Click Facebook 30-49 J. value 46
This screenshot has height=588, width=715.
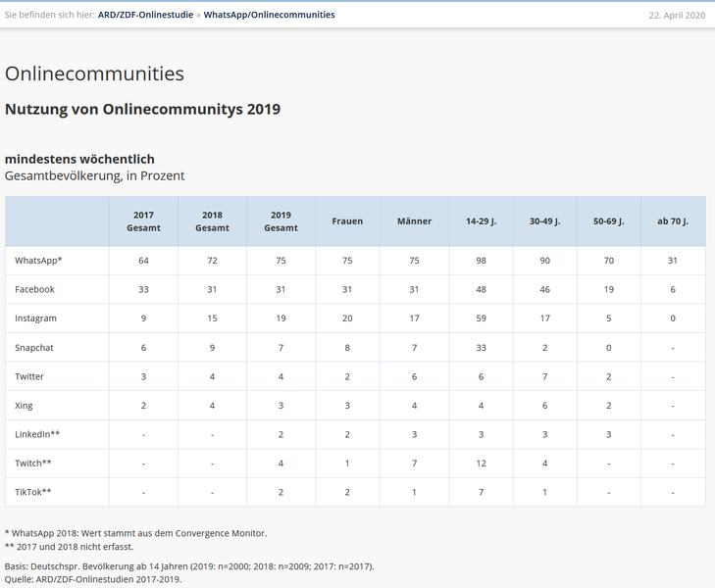tap(545, 289)
